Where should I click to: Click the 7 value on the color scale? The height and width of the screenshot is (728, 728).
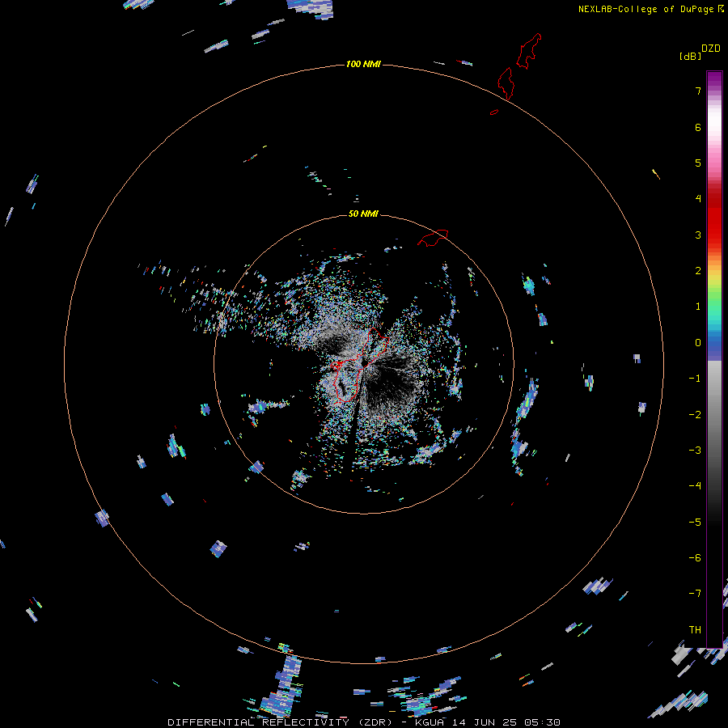[x=698, y=91]
